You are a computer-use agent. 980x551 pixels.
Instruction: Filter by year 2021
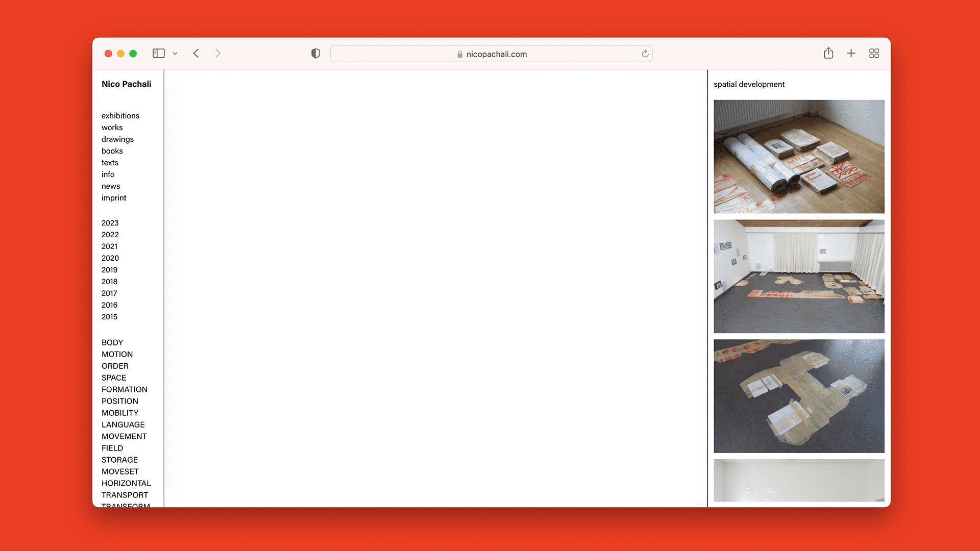(109, 246)
